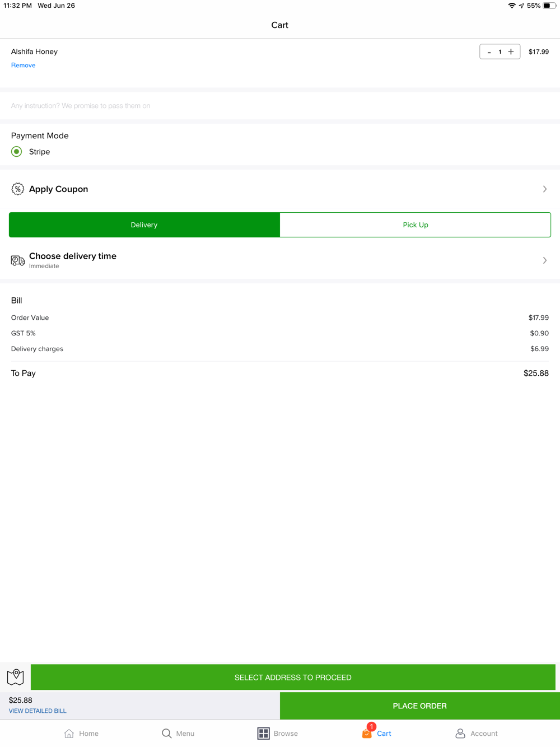Click the Choose delivery time label
560x747 pixels.
coord(73,256)
